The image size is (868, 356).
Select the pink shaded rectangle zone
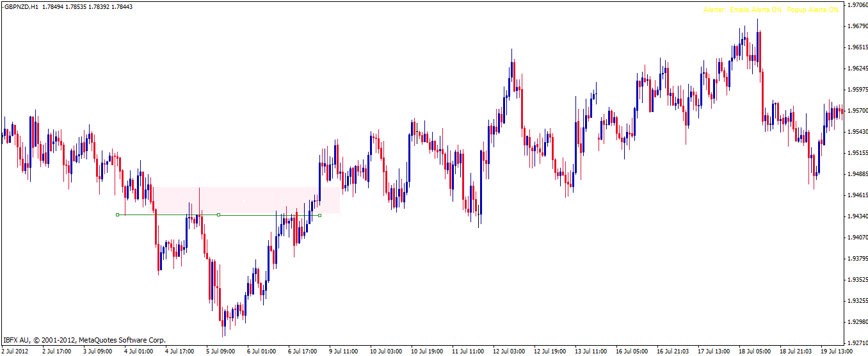pyautogui.click(x=246, y=200)
